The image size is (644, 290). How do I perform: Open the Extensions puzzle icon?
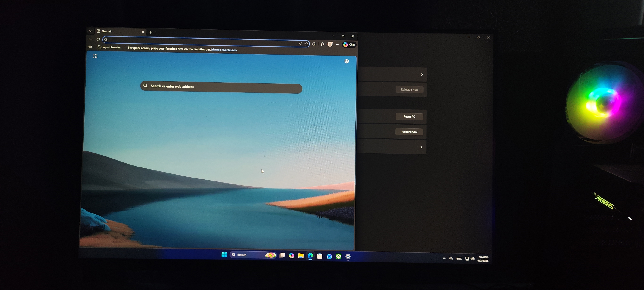pos(314,44)
